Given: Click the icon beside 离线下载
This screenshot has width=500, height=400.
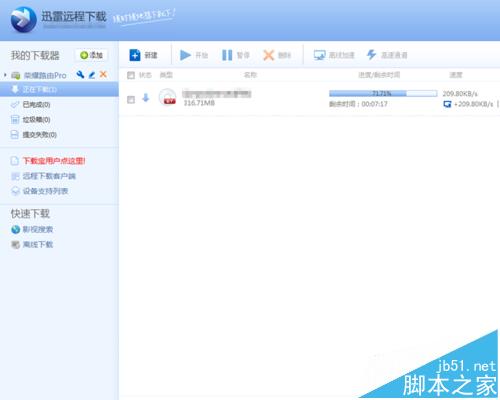Looking at the screenshot, I should (15, 244).
